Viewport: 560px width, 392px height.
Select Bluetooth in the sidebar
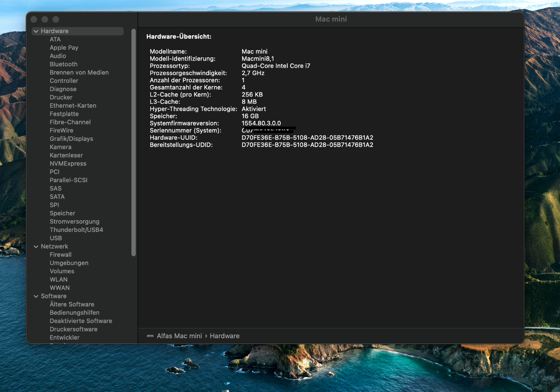64,64
